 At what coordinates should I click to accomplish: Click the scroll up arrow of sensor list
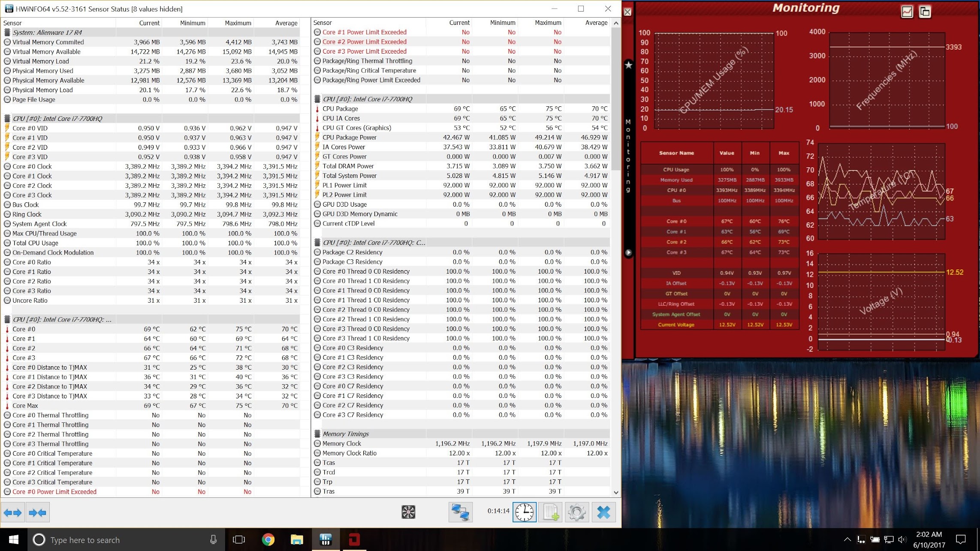tap(616, 23)
